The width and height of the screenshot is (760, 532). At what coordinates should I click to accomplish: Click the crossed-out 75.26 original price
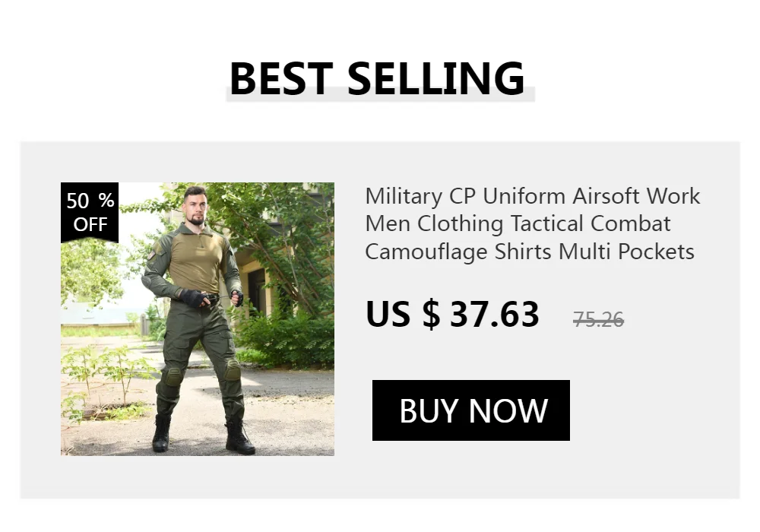point(598,319)
